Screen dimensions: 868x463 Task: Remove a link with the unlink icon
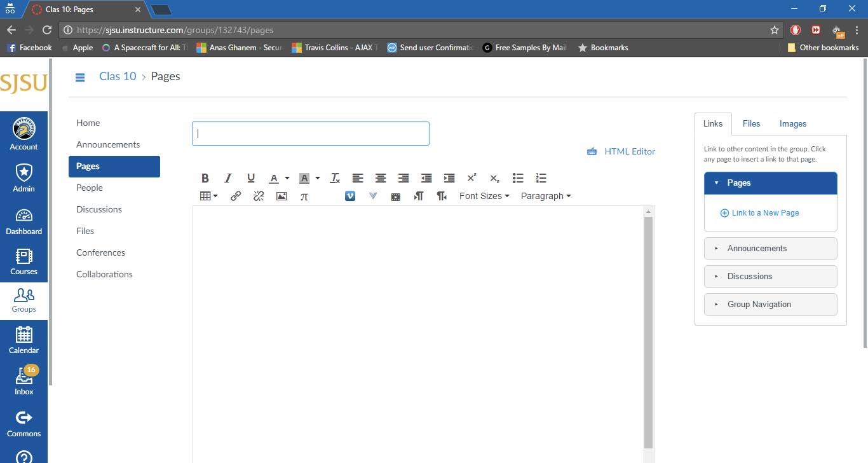259,196
